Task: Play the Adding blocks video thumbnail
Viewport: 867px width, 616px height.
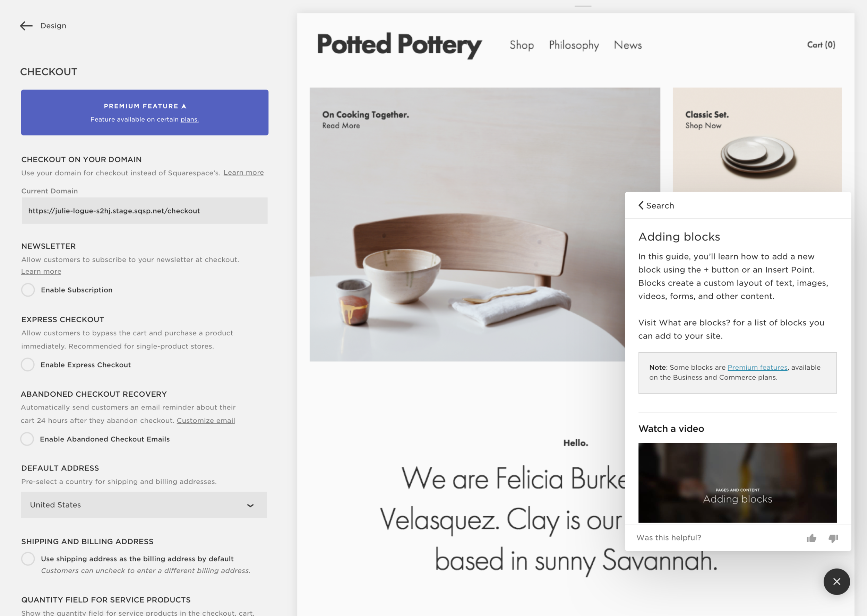Action: 738,483
